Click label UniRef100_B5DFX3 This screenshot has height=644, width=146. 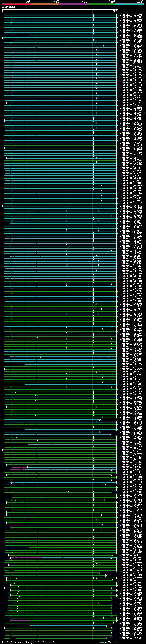coord(131,93)
